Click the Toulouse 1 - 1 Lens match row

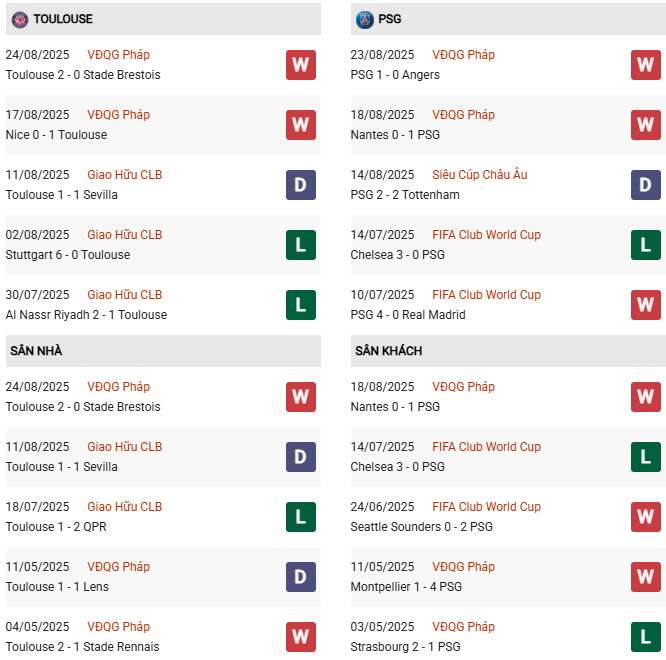click(x=57, y=587)
